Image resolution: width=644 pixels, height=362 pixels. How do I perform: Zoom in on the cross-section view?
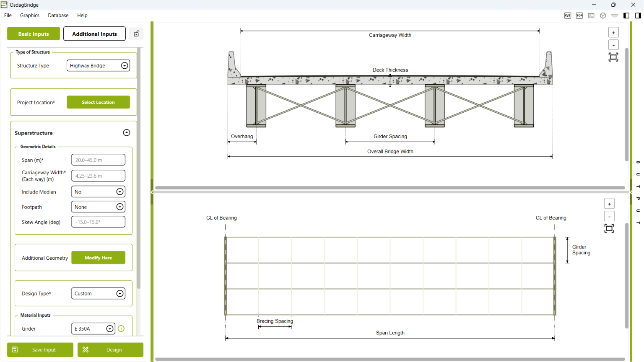[x=613, y=33]
